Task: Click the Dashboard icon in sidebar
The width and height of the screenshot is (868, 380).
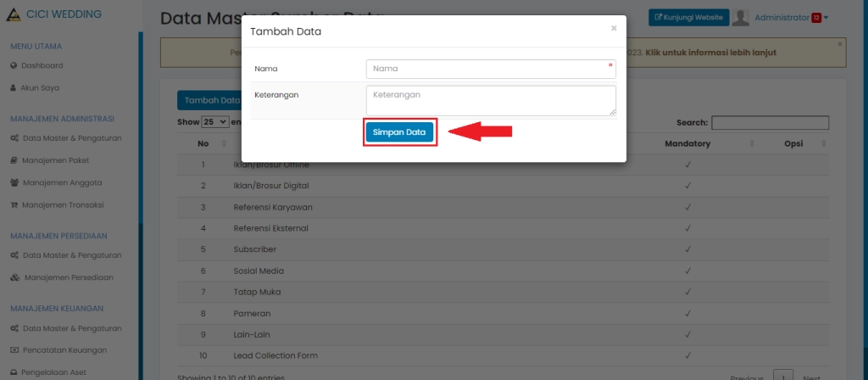Action: tap(14, 66)
